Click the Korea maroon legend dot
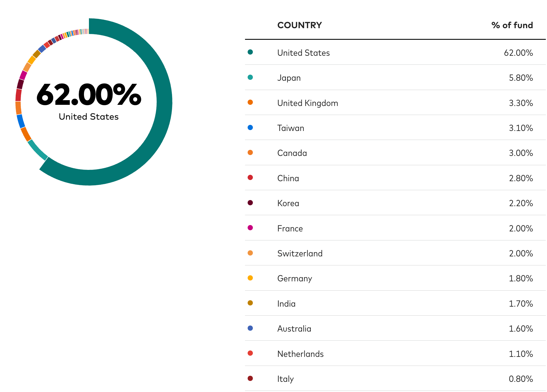 coord(250,203)
